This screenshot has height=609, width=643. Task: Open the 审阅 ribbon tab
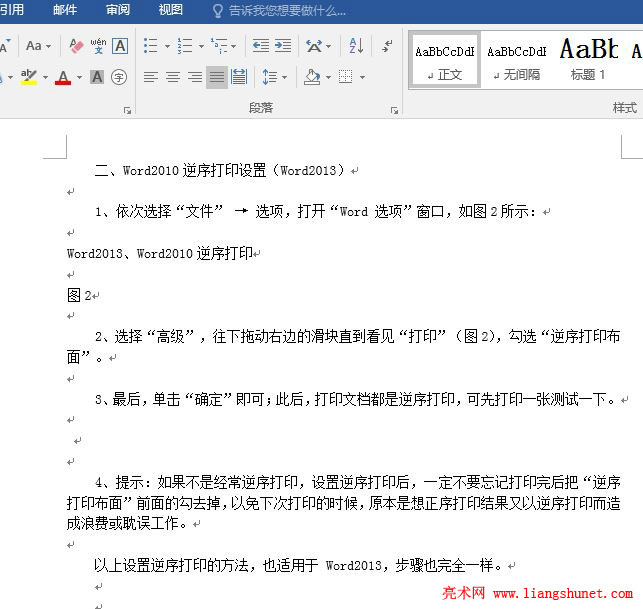pyautogui.click(x=118, y=9)
